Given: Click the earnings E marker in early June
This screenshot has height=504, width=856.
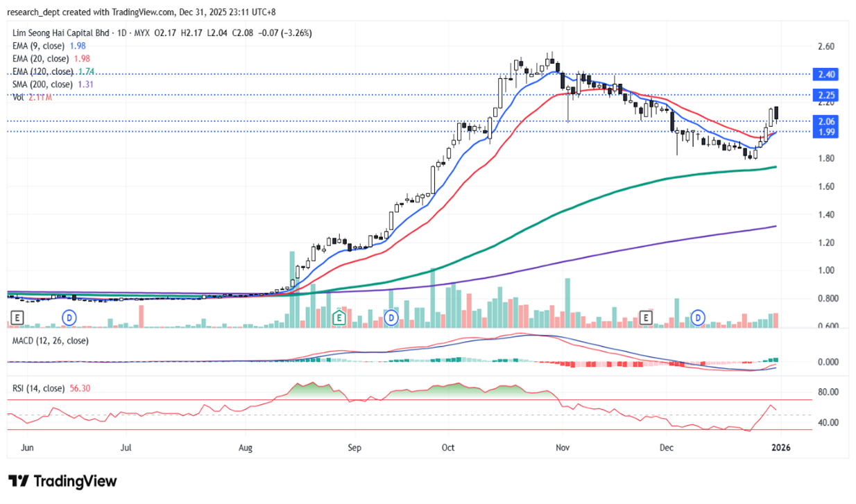Looking at the screenshot, I should [17, 318].
